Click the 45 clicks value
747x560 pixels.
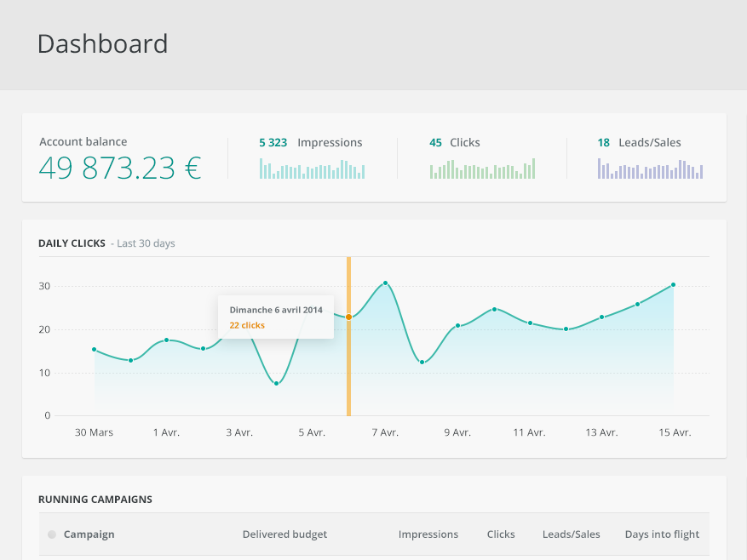(435, 142)
